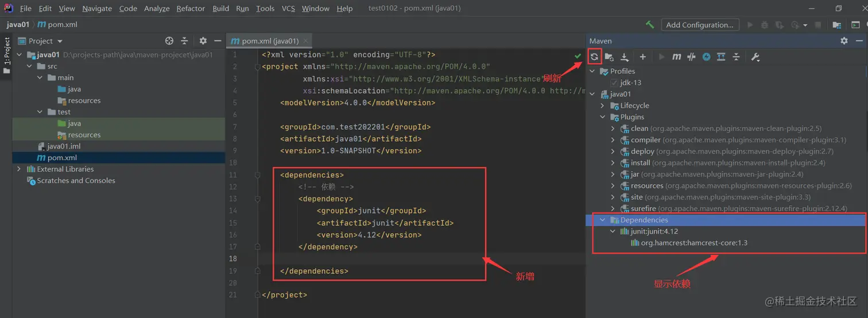Screen dimensions: 868x318
Task: Place cursor on empty editor line 18
Action: pos(422,259)
